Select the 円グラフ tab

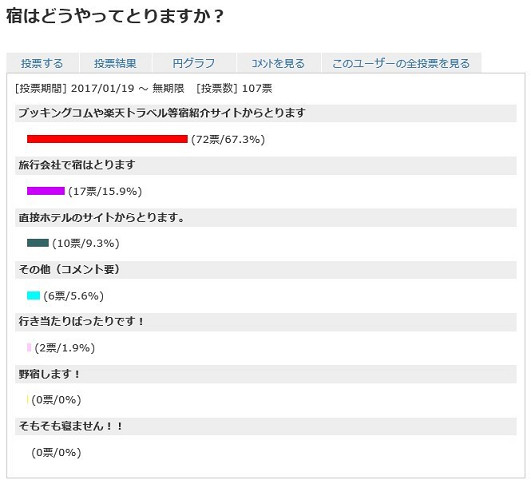coord(194,63)
